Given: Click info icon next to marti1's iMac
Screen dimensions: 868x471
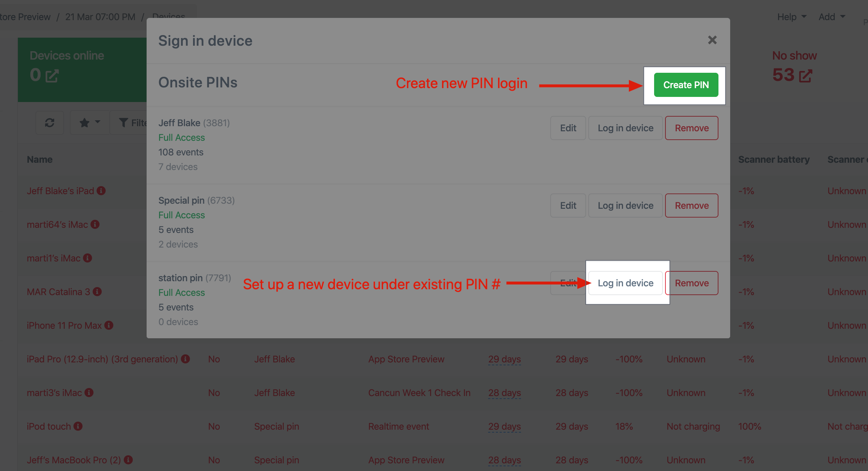Looking at the screenshot, I should click(x=87, y=258).
